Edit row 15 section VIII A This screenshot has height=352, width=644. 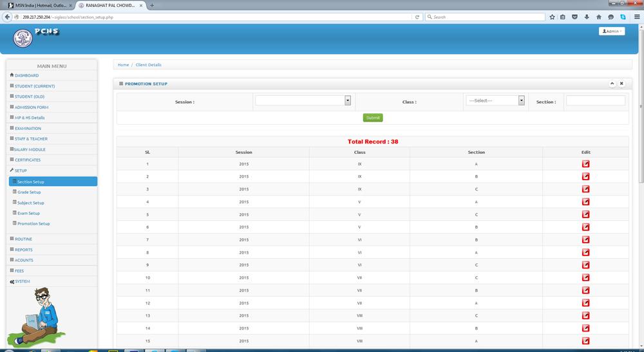coord(585,341)
